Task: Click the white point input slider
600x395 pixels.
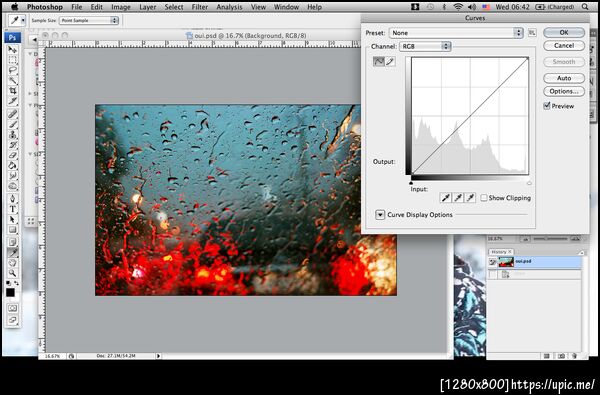Action: pyautogui.click(x=529, y=183)
